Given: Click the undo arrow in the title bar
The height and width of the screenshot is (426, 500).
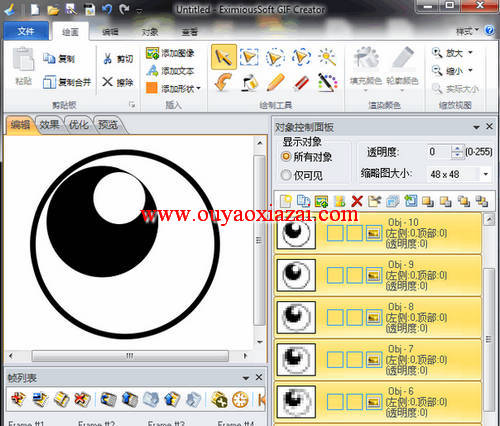Looking at the screenshot, I should point(107,9).
